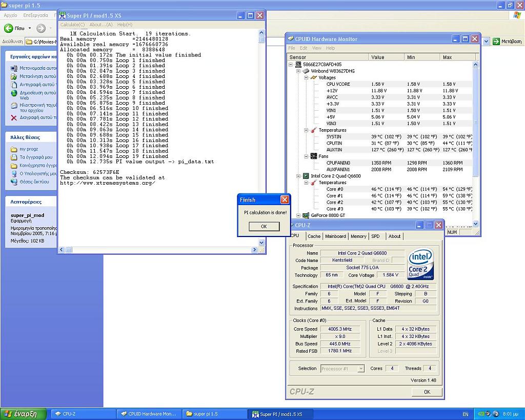Screen dimensions: 525x420
Task: Open the Back button history dropdown arrow
Action: point(30,28)
